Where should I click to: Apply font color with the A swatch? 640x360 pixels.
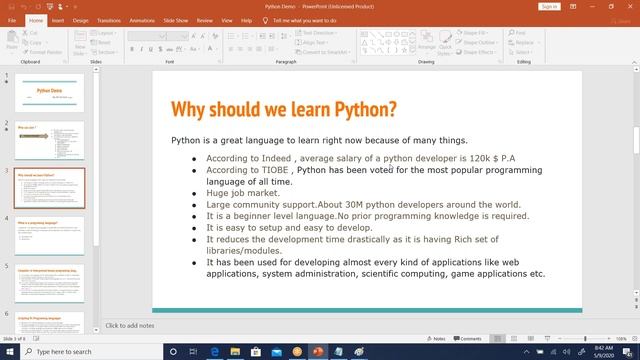[211, 49]
